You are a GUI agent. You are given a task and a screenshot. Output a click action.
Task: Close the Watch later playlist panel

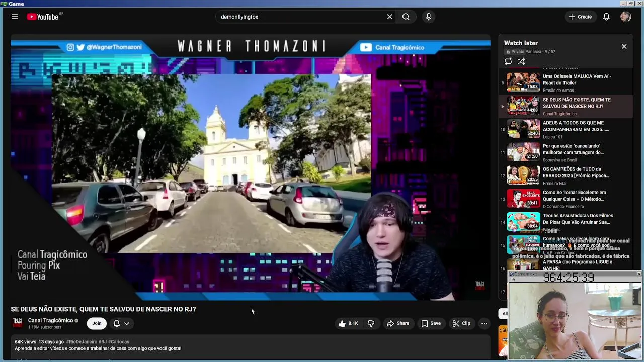[x=624, y=46]
